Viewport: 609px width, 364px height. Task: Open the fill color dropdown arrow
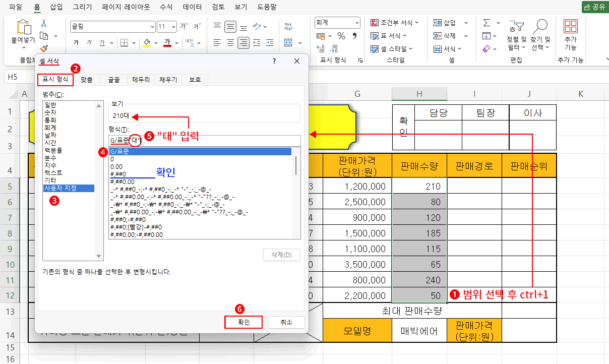coord(156,42)
